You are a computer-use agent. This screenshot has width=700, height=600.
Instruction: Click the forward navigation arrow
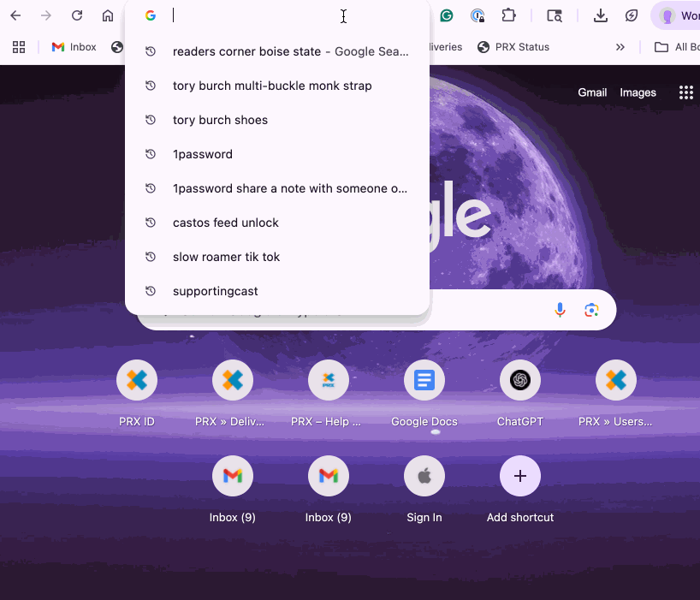click(46, 15)
